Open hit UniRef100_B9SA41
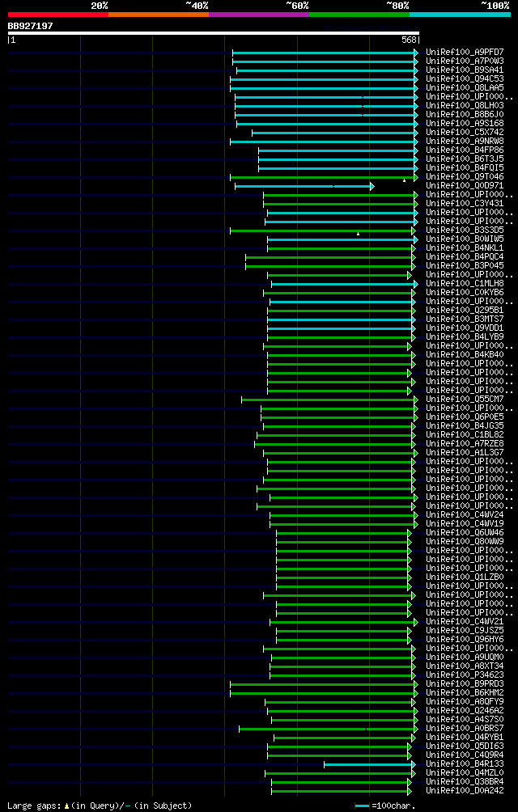Image resolution: width=518 pixels, height=812 pixels. [465, 70]
